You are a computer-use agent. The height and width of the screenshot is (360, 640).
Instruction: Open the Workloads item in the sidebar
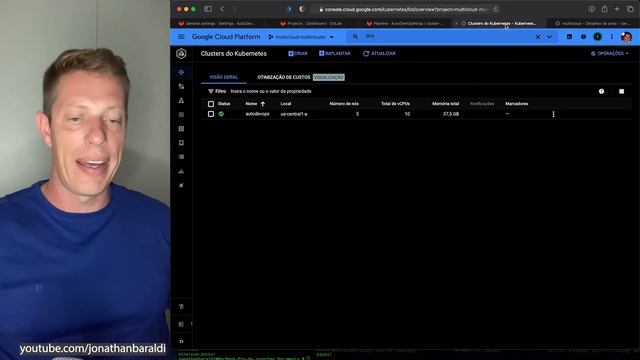coord(181,87)
